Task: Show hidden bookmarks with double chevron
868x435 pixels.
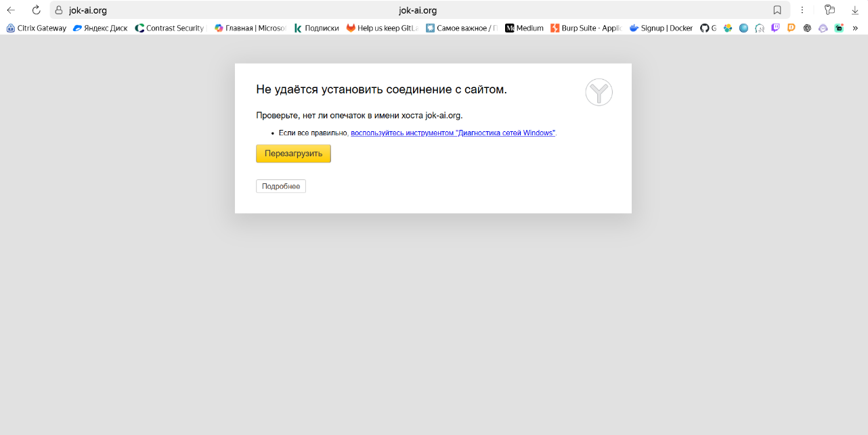Action: click(855, 28)
